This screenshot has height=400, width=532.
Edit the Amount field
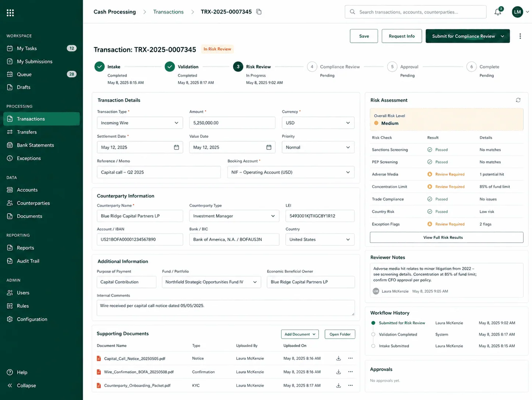click(x=232, y=123)
